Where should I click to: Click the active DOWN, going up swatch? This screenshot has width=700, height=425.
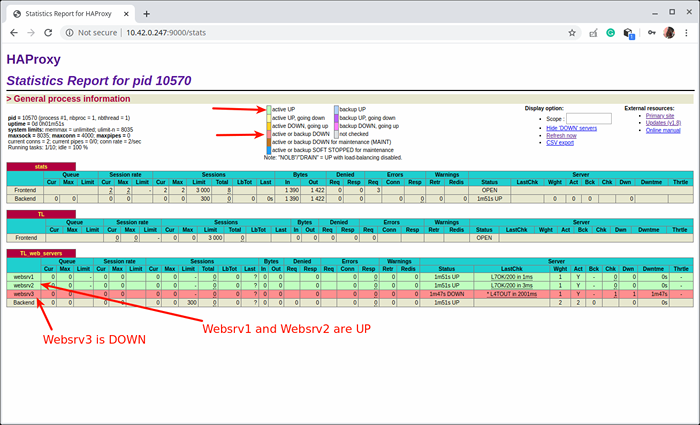click(x=269, y=126)
